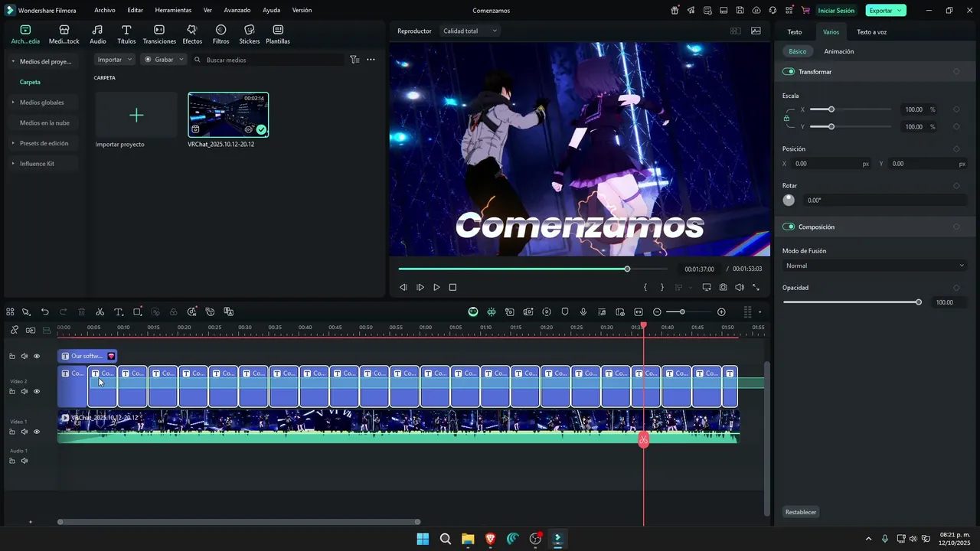Click the fullscreen preview expand icon
This screenshot has width=980, height=551.
(756, 287)
